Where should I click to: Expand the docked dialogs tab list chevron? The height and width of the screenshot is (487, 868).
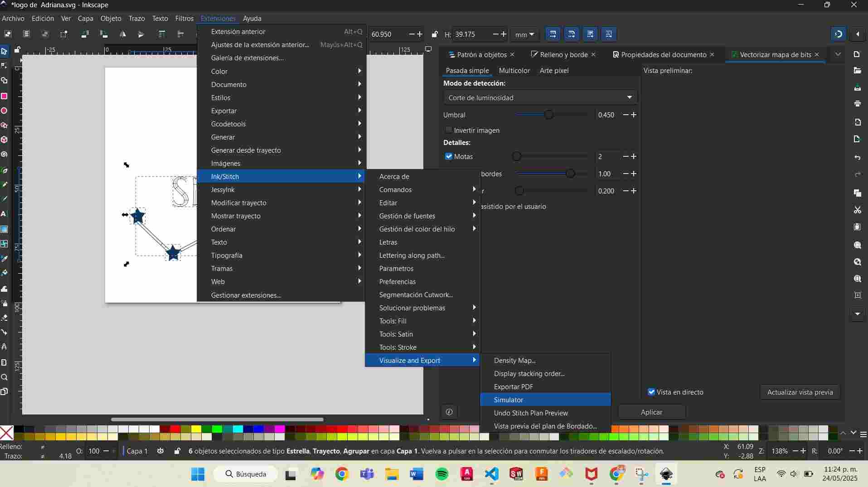[838, 54]
